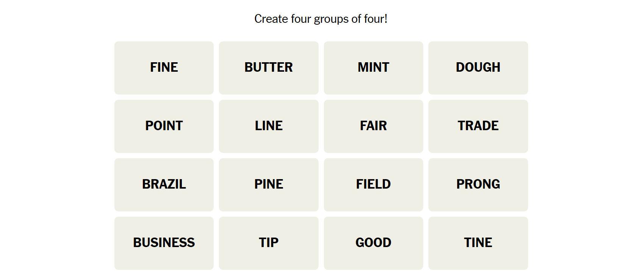Toggle selection on the BUSINESS card

pyautogui.click(x=164, y=243)
